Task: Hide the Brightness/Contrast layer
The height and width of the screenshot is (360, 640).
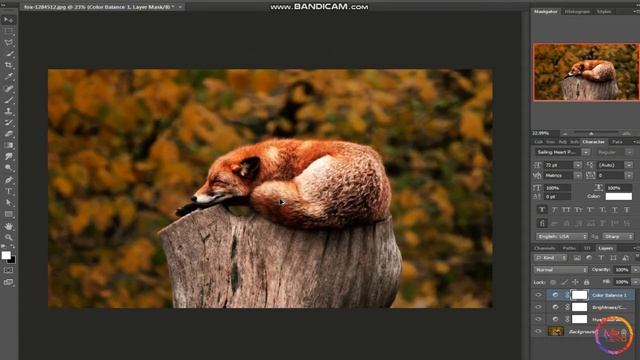Action: [538, 307]
